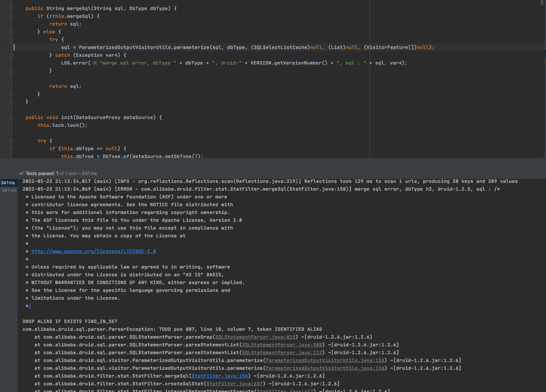Place the cursor on 'this.lock.lock();' line
This screenshot has height=392, width=546.
coord(62,125)
